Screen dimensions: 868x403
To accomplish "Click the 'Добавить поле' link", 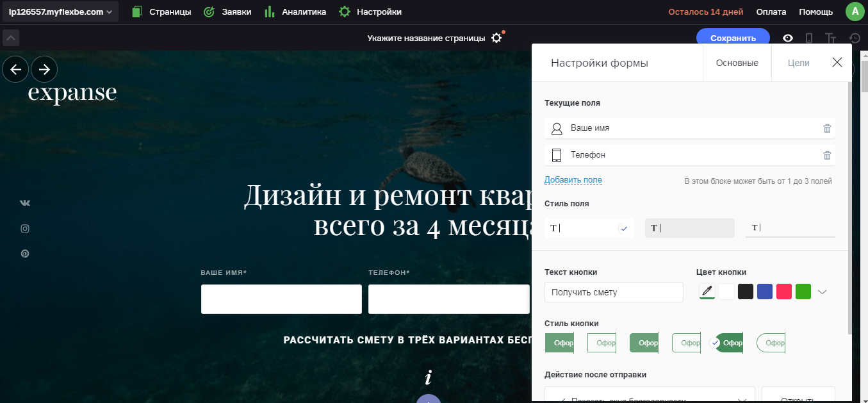I will tap(573, 180).
